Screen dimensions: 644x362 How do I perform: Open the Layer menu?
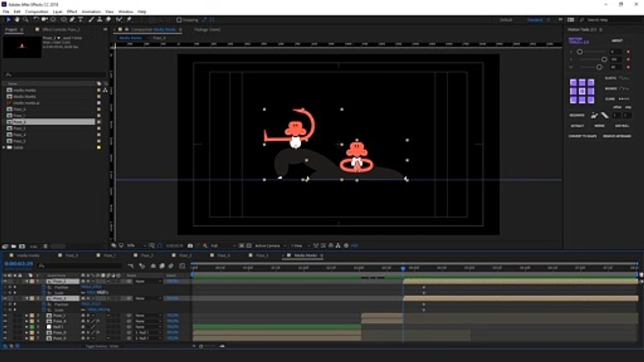[x=58, y=11]
